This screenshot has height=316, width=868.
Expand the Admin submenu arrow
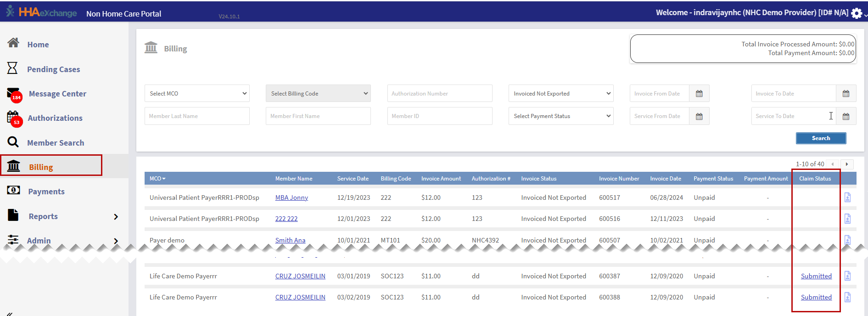[x=116, y=241]
